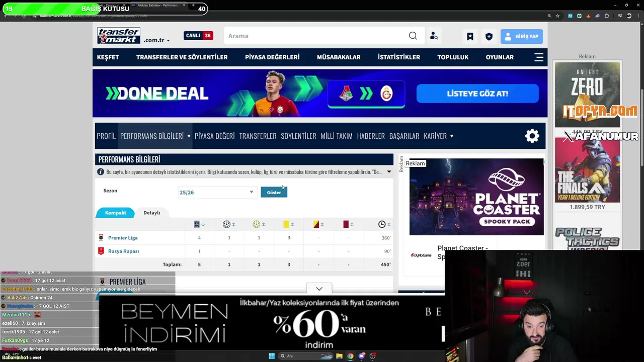Switch to the Kompakt view tab
The image size is (644, 362).
(x=115, y=213)
